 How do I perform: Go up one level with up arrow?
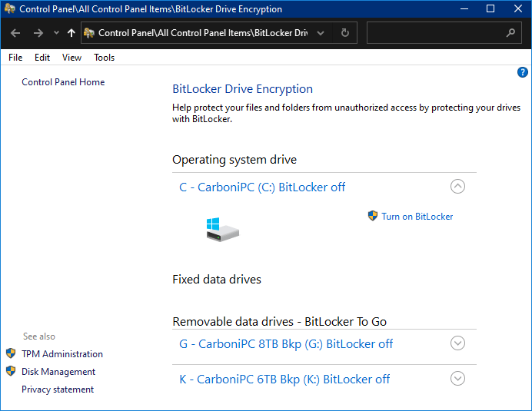pyautogui.click(x=71, y=33)
